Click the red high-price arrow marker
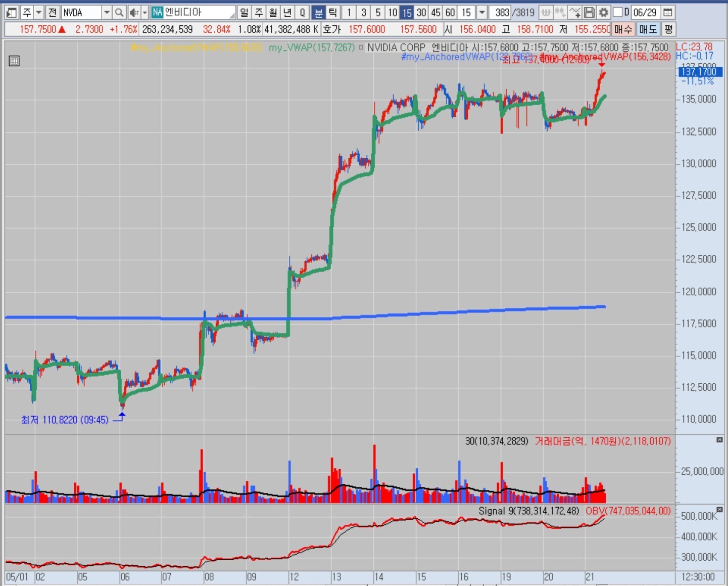728x586 pixels. click(x=601, y=64)
